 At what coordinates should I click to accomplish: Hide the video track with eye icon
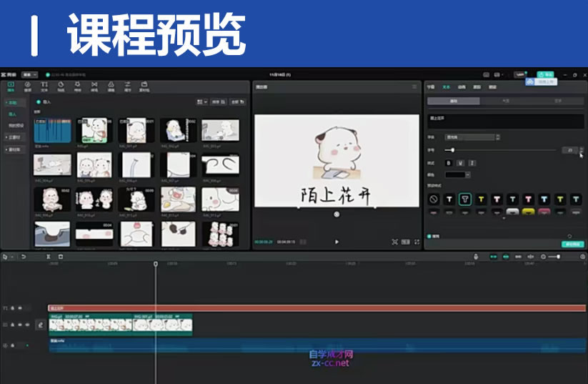coord(20,325)
